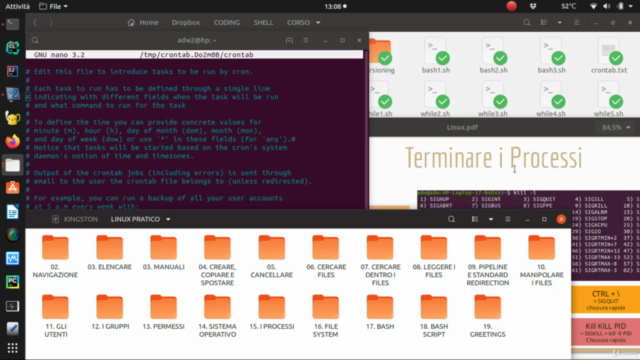This screenshot has height=360, width=640.
Task: Open hamburger menu in LINUX PRATICO window
Action: coord(508,219)
